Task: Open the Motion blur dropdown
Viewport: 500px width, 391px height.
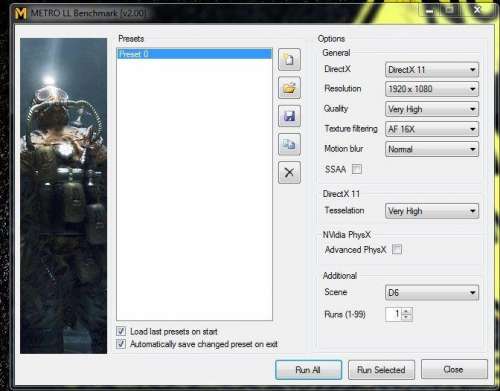Action: pos(432,149)
